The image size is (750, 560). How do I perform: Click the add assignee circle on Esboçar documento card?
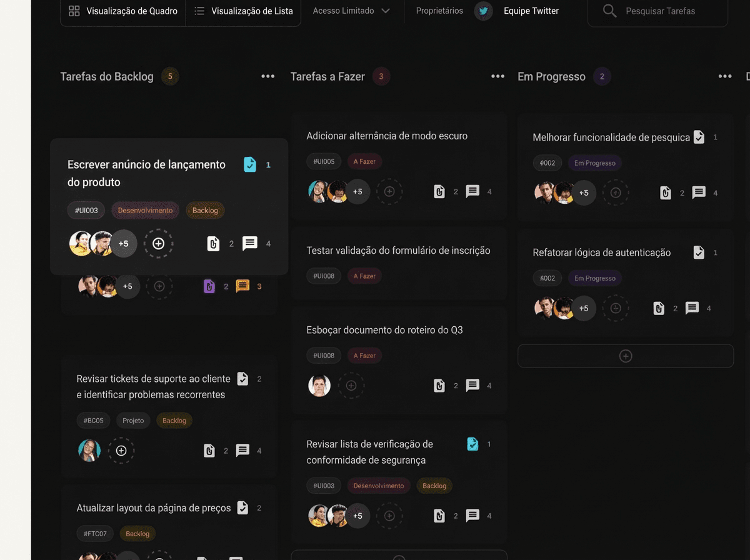click(351, 386)
